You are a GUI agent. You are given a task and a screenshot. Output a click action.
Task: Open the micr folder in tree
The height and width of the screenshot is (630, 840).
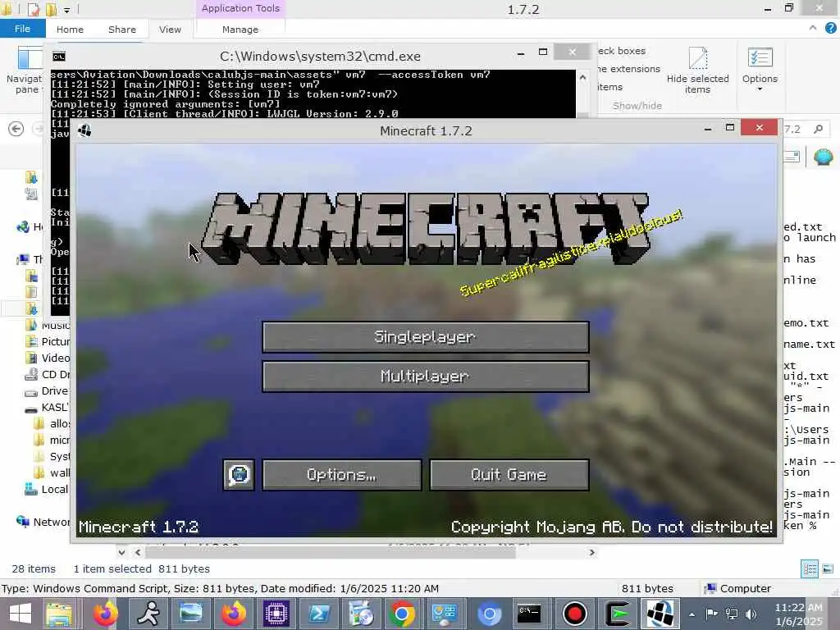click(52, 440)
